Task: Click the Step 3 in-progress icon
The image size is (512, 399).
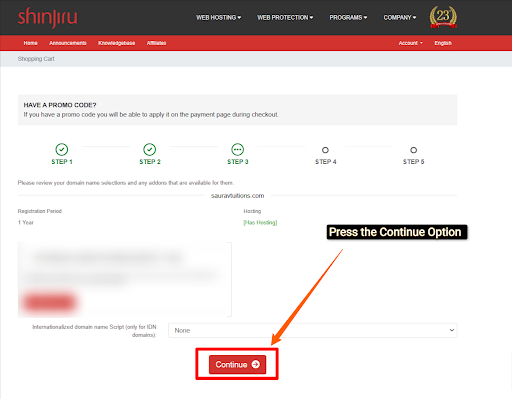Action: [x=238, y=149]
